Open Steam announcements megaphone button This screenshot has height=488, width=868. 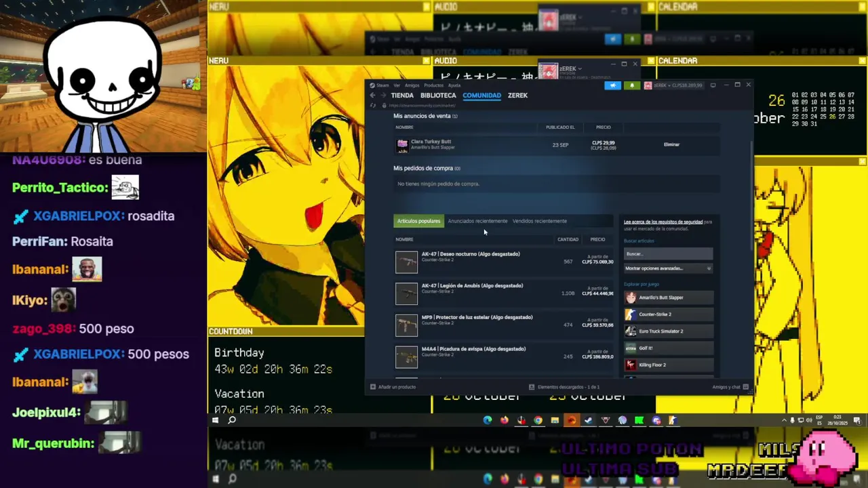point(612,85)
